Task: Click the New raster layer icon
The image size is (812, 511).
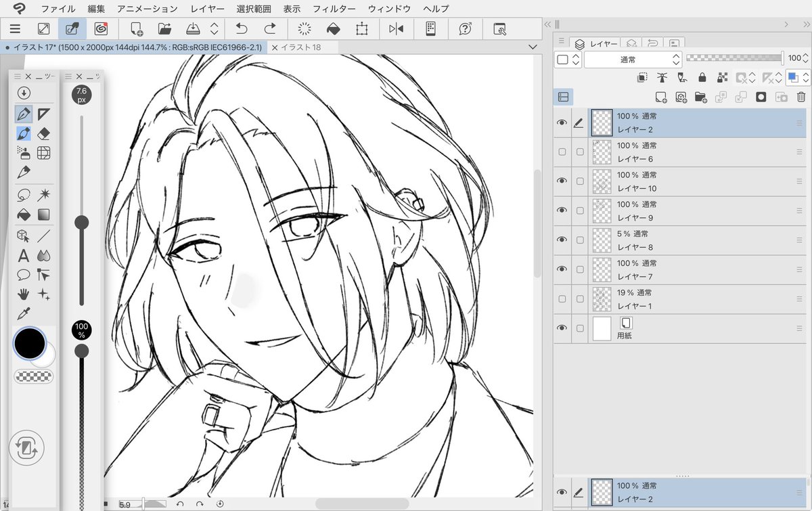Action: pos(661,97)
